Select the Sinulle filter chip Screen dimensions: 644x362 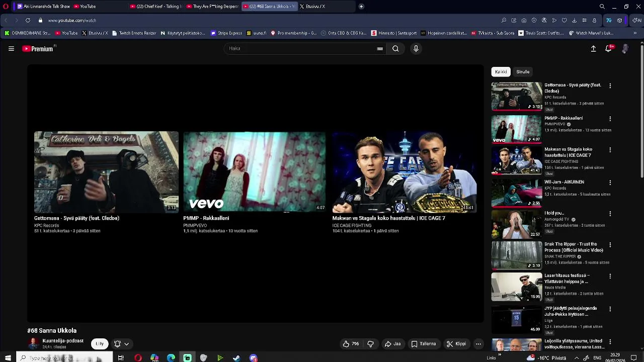tap(523, 72)
